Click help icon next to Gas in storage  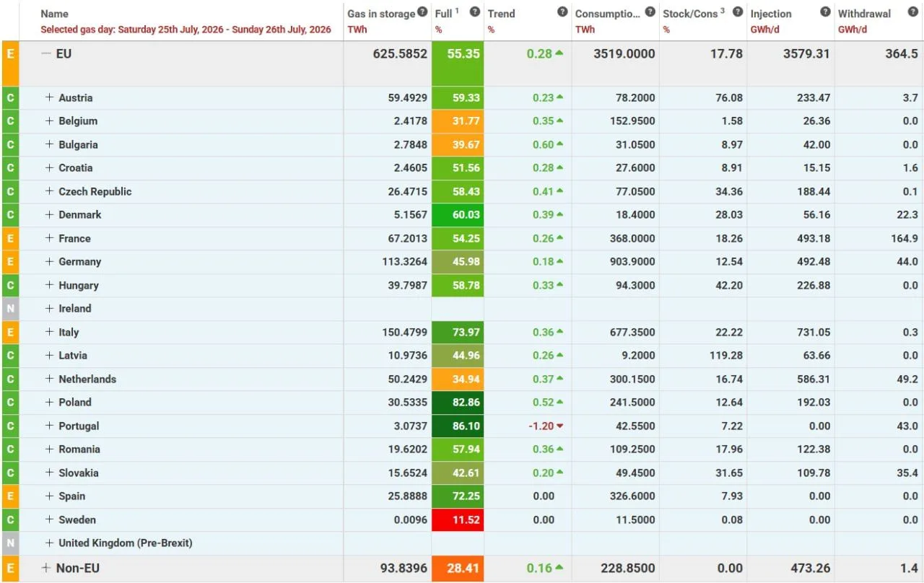[422, 12]
